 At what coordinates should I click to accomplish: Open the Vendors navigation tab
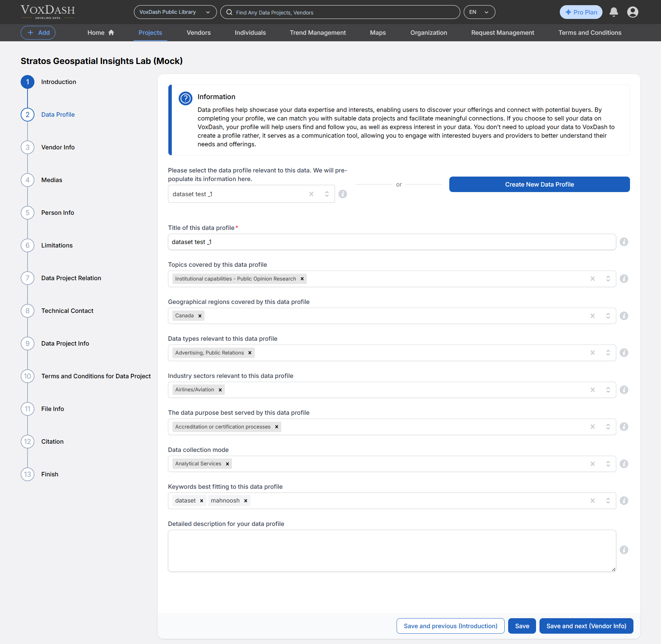[x=198, y=33]
